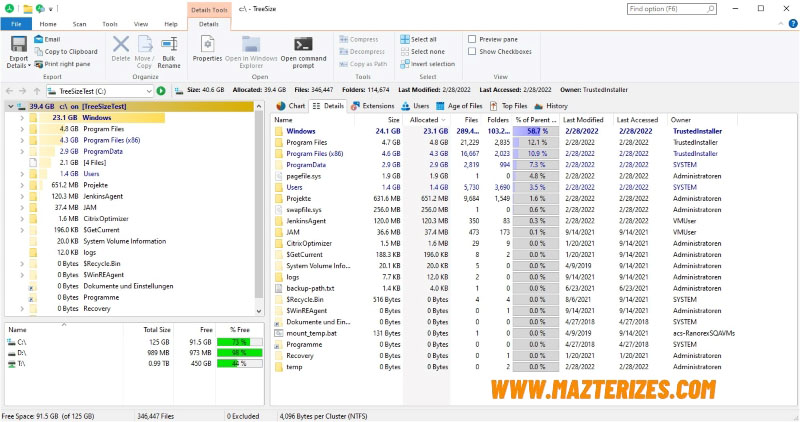This screenshot has width=800, height=422.
Task: Open the Users view tab
Action: click(415, 106)
